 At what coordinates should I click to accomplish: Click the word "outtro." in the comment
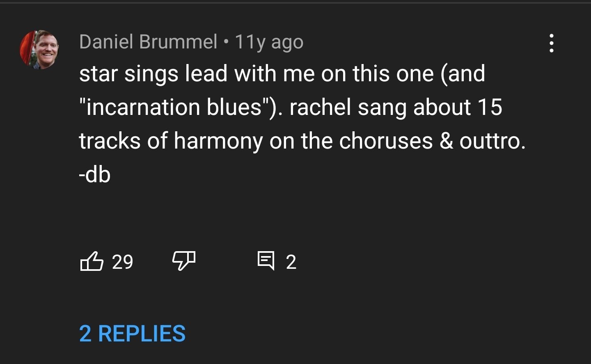tap(492, 141)
